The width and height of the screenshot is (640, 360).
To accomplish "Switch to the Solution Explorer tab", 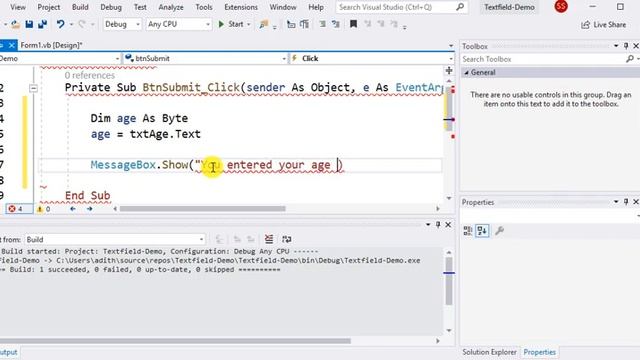I will click(x=489, y=352).
